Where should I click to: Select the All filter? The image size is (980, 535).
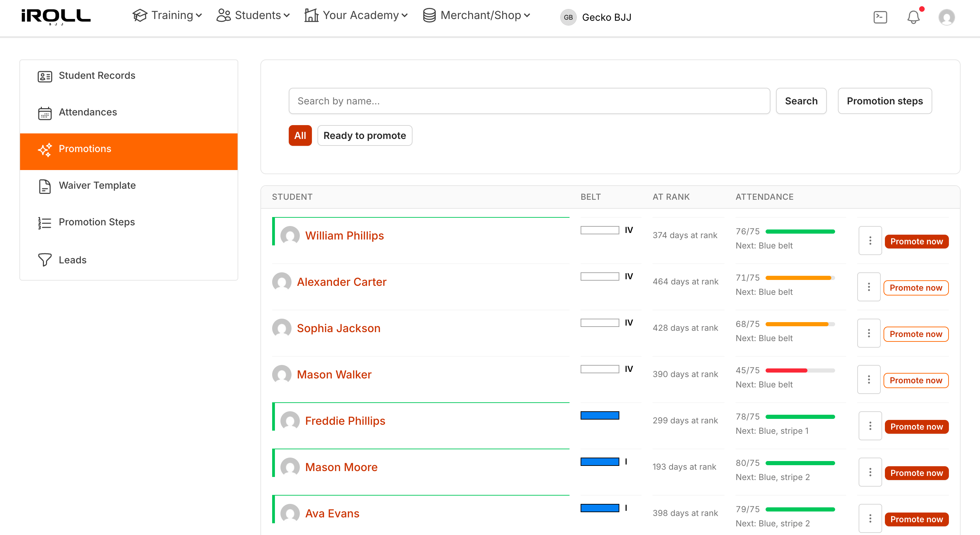click(x=300, y=135)
